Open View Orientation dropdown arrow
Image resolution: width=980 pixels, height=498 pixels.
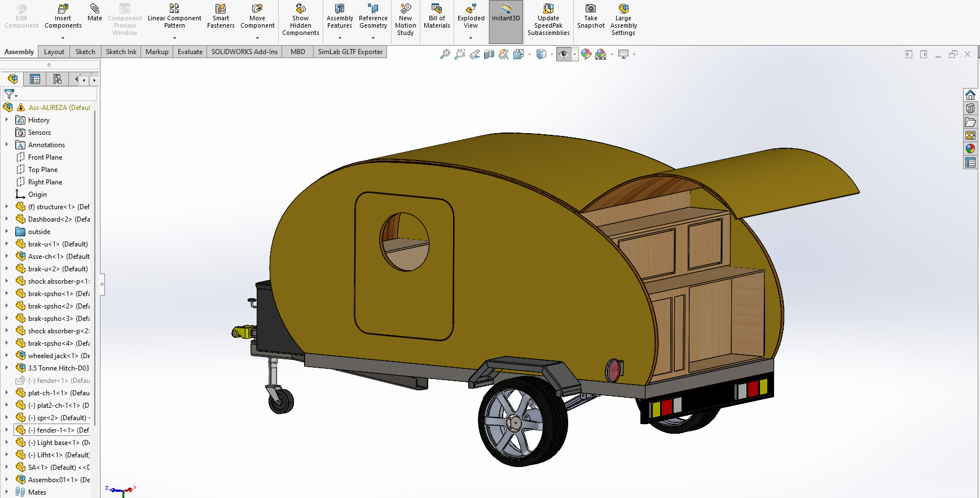pos(529,55)
